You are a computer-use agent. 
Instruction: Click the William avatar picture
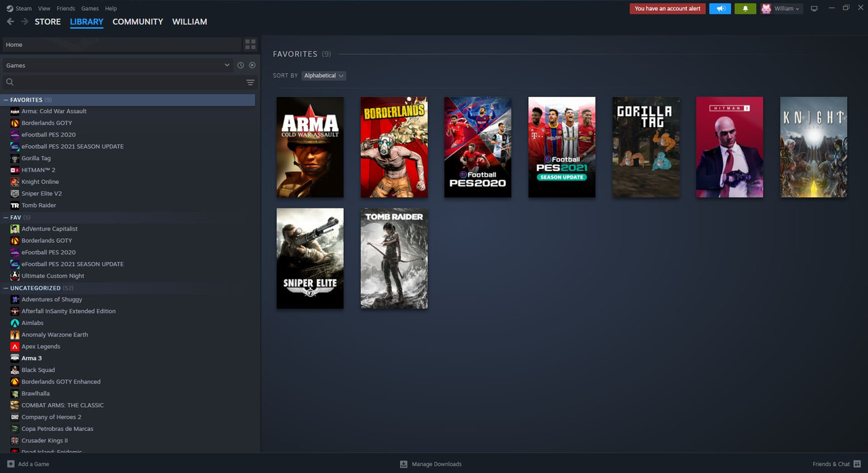pos(766,9)
